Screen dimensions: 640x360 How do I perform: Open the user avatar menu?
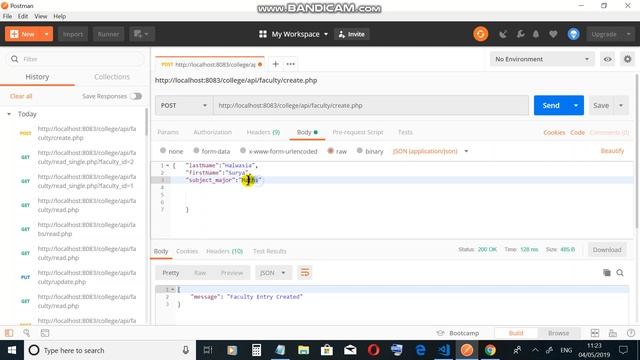pyautogui.click(x=573, y=34)
